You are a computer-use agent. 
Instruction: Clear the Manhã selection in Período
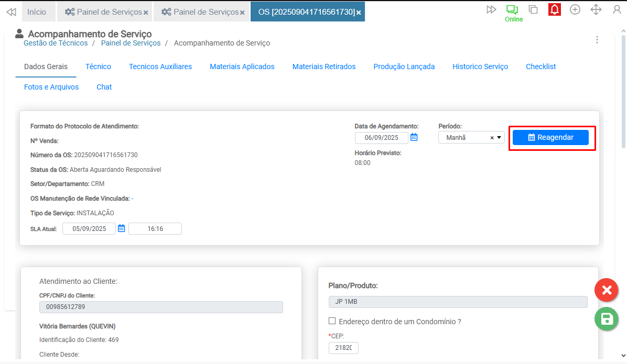(x=492, y=138)
